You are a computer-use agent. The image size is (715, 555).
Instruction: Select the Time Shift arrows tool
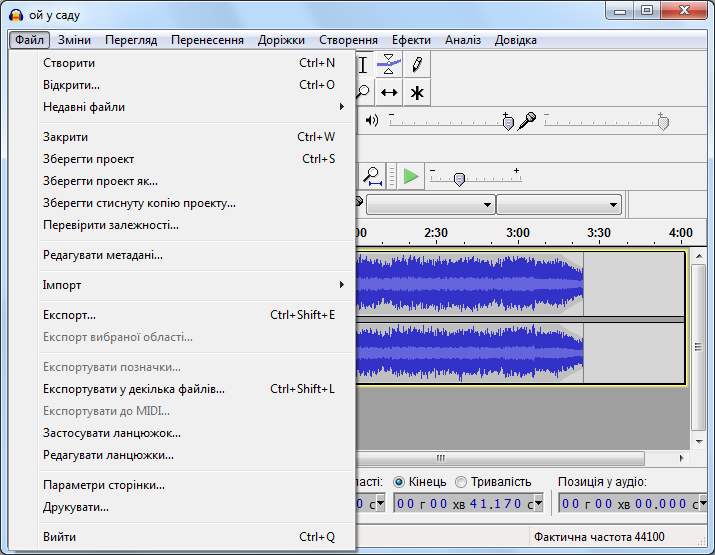click(x=389, y=93)
